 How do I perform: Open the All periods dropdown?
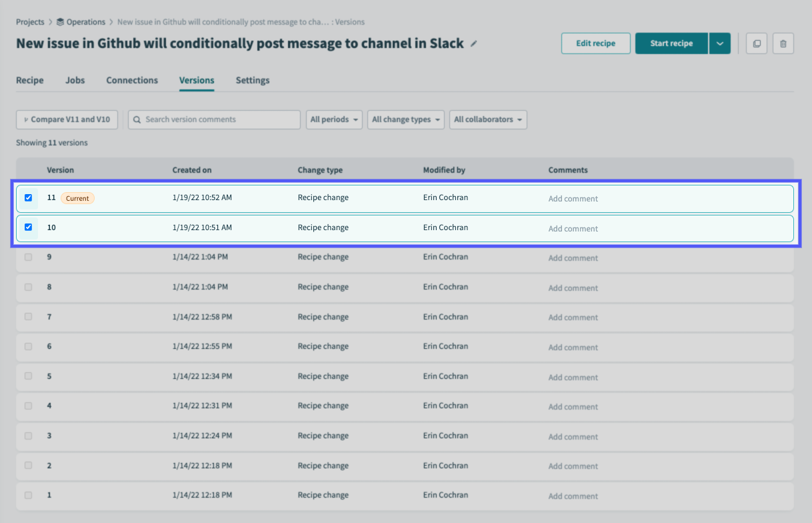coord(333,119)
